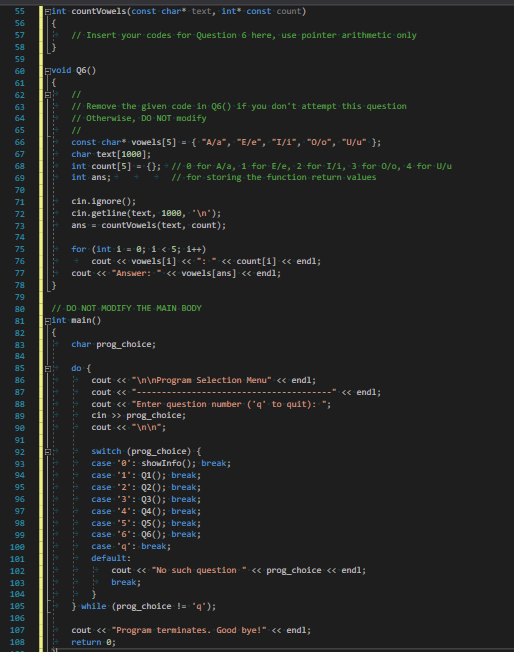The width and height of the screenshot is (514, 652).
Task: Click the cin.getline call
Action: (146, 213)
